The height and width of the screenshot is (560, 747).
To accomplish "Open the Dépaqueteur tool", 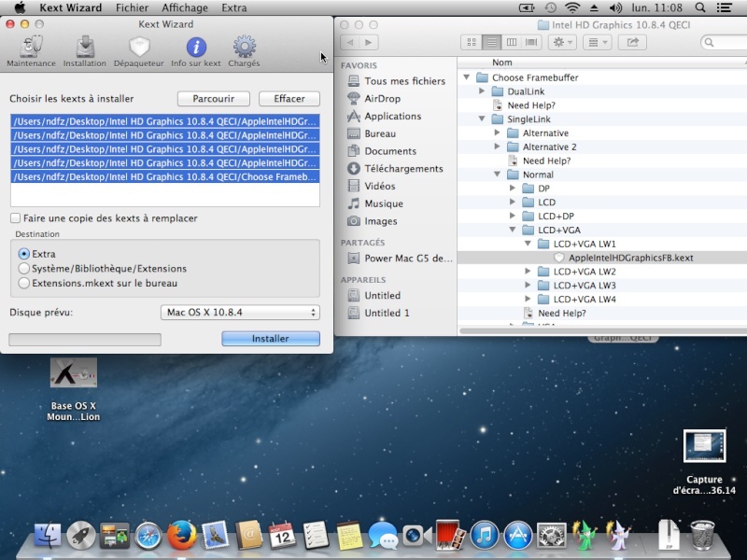I will 138,51.
